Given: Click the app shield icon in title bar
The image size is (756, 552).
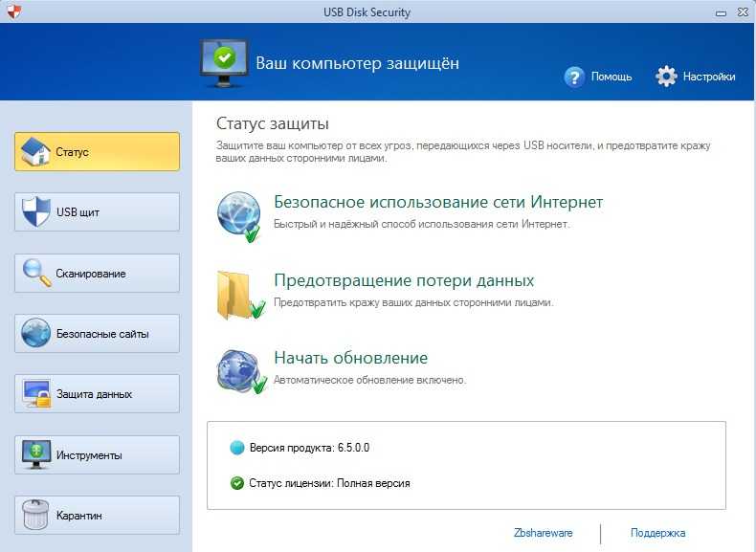Looking at the screenshot, I should (x=14, y=11).
